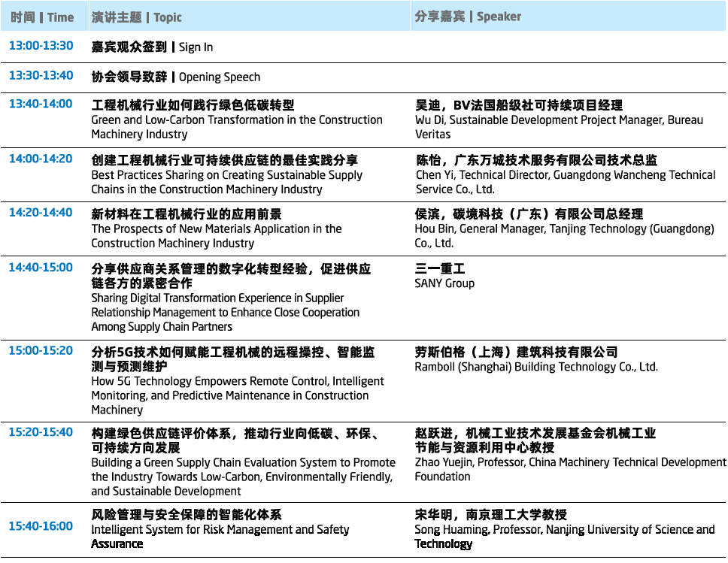The image size is (728, 563).
Task: Click 'Green and Low-Carbon Transformation' English text
Action: click(x=187, y=120)
